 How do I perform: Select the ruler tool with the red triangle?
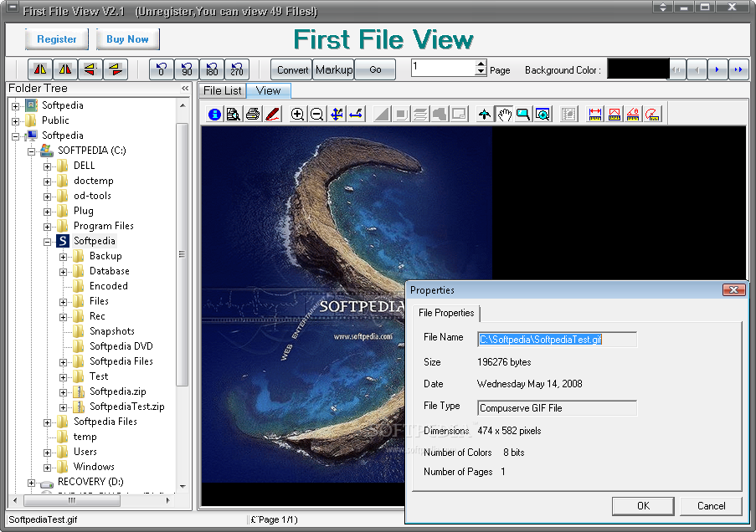tap(633, 115)
